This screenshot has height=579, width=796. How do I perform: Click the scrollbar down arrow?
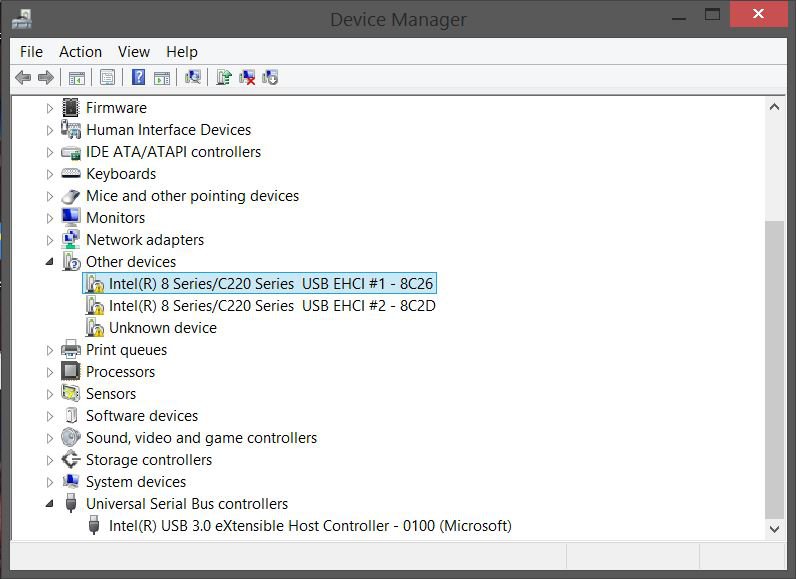coord(774,528)
